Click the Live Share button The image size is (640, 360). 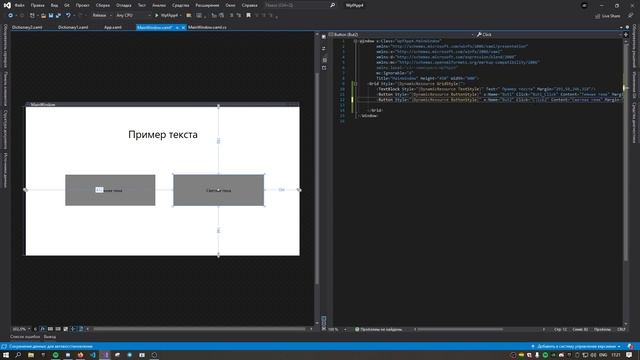(607, 16)
